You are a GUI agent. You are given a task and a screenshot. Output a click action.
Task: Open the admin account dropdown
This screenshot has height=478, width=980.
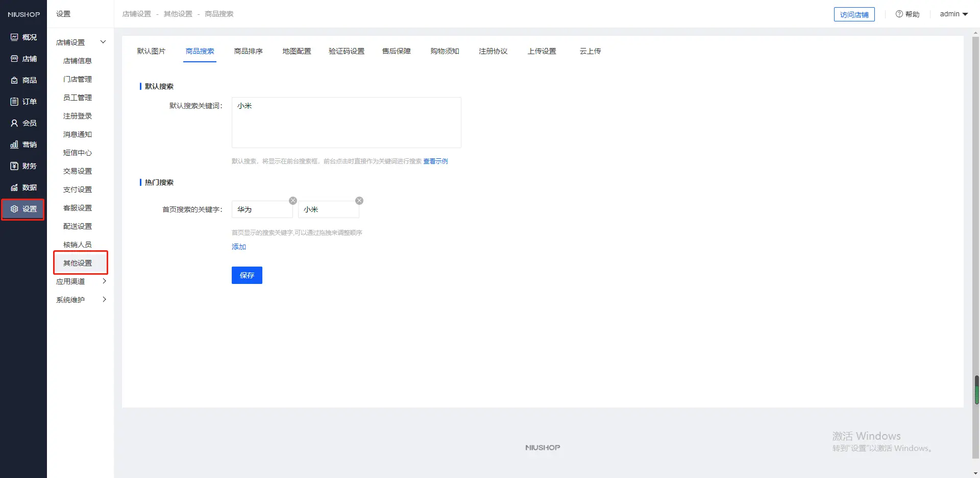[x=953, y=14]
